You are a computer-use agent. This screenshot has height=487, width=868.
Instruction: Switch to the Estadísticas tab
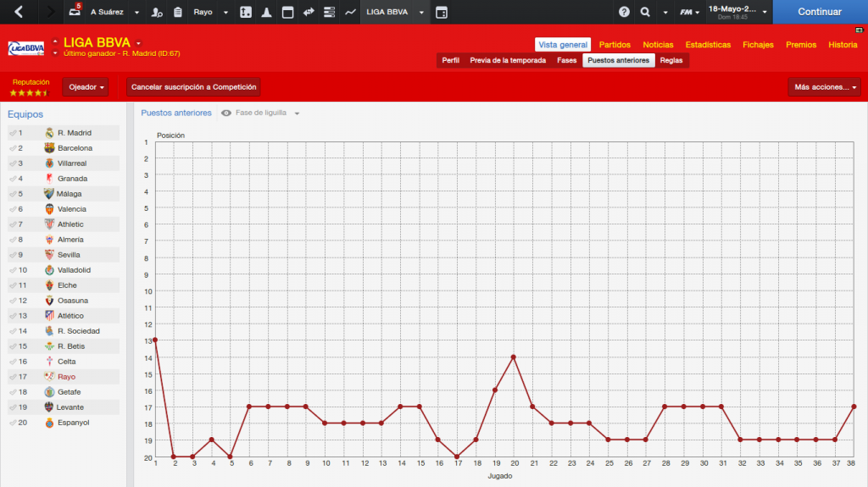[708, 45]
